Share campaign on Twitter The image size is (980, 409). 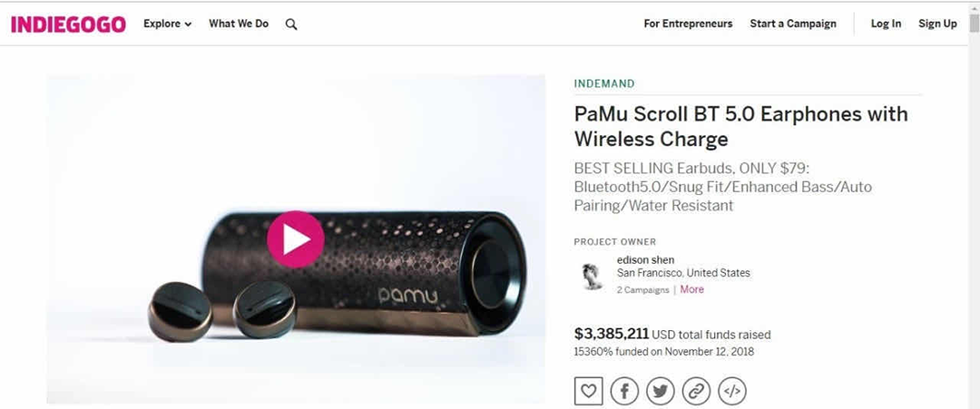click(x=660, y=391)
